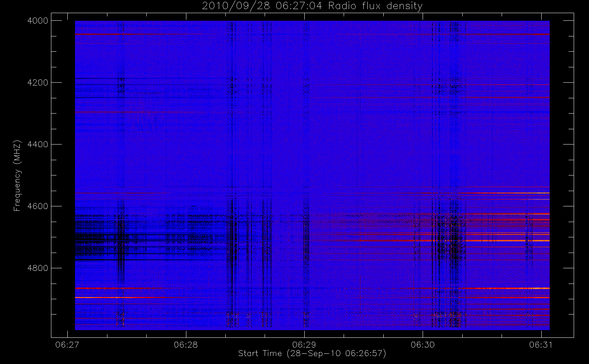
Task: Click the x-axis label 'Start Time (28-Sep-10 06:26:57)'
Action: (312, 353)
